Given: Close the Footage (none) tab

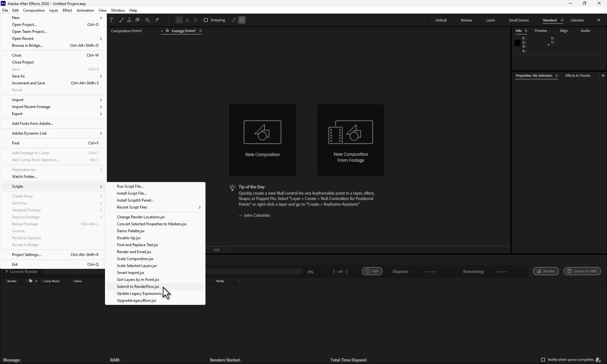Looking at the screenshot, I should tap(162, 31).
